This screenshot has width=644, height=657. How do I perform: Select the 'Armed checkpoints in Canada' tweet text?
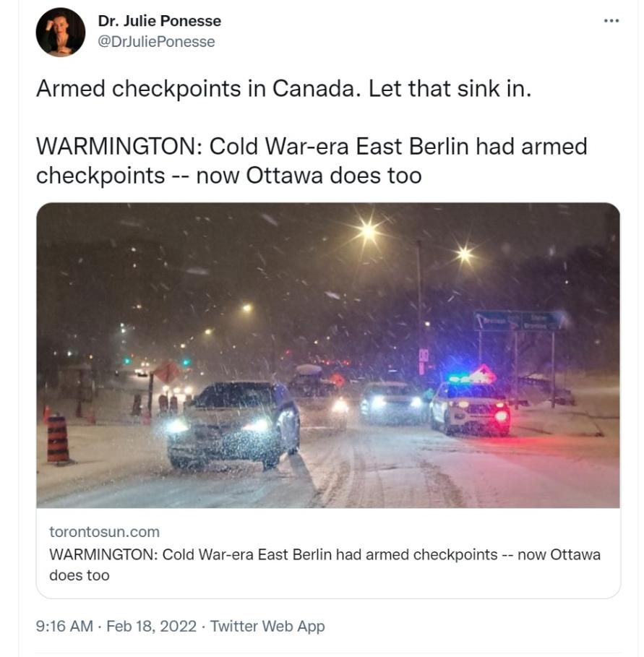point(283,88)
